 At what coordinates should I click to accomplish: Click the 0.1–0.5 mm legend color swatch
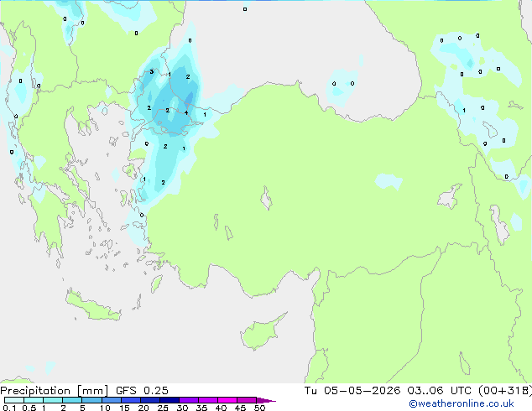pyautogui.click(x=14, y=400)
